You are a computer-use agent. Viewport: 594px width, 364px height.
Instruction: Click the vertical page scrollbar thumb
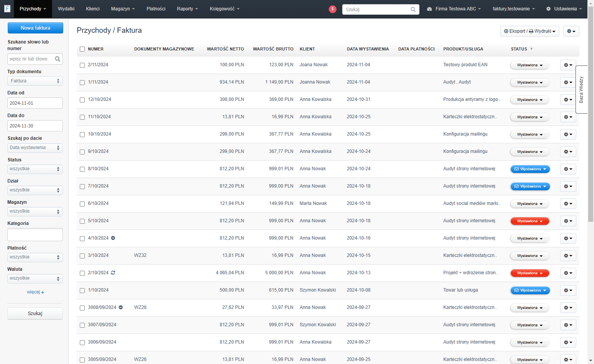pos(591,114)
